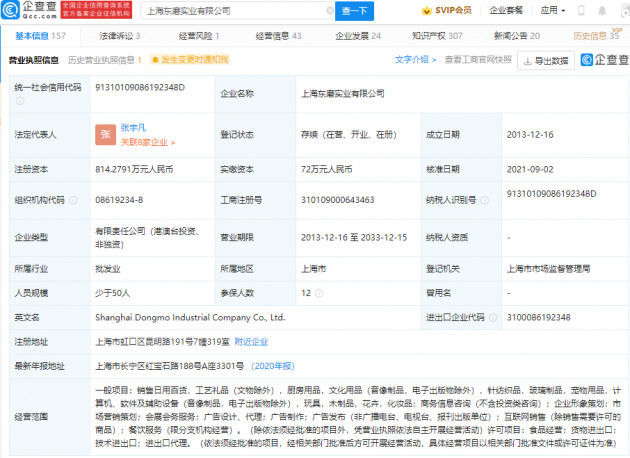Click the SVIP crown icon
Screen dimensions: 630x458
coord(427,10)
